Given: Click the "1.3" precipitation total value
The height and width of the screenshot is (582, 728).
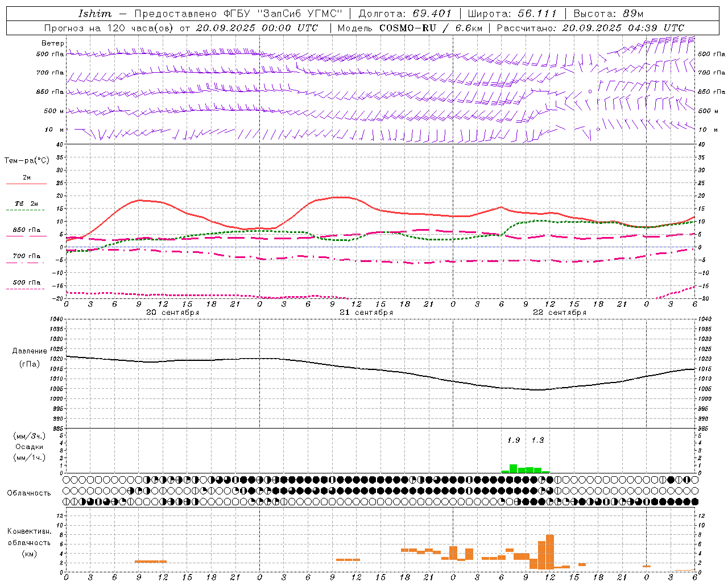Looking at the screenshot, I should pos(537,440).
